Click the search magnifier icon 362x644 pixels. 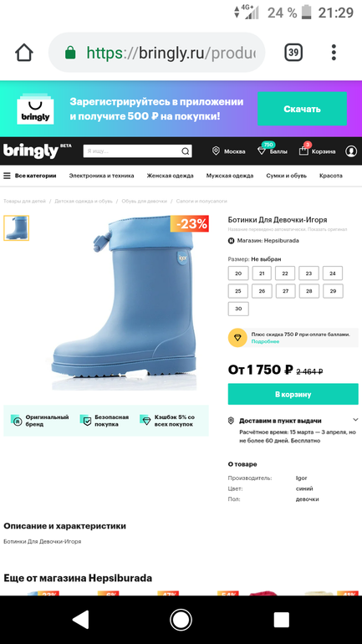pyautogui.click(x=186, y=151)
